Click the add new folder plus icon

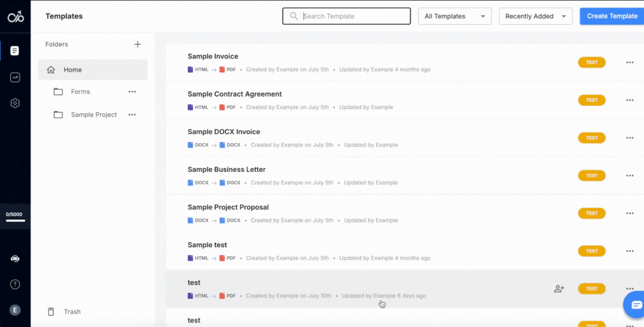(x=138, y=44)
